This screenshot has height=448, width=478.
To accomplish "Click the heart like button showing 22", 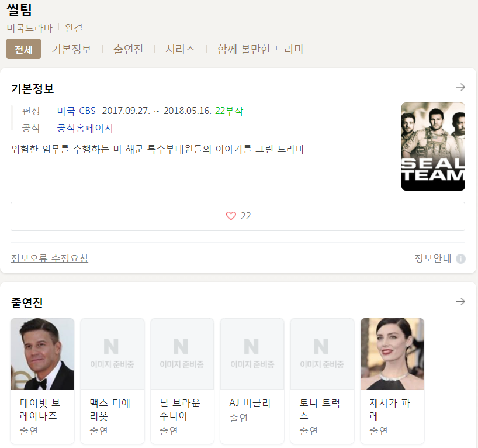I will [x=238, y=216].
